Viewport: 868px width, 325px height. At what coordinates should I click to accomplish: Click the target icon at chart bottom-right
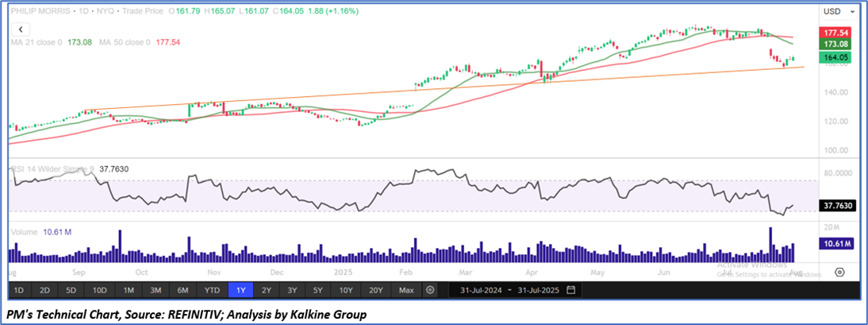[x=839, y=273]
